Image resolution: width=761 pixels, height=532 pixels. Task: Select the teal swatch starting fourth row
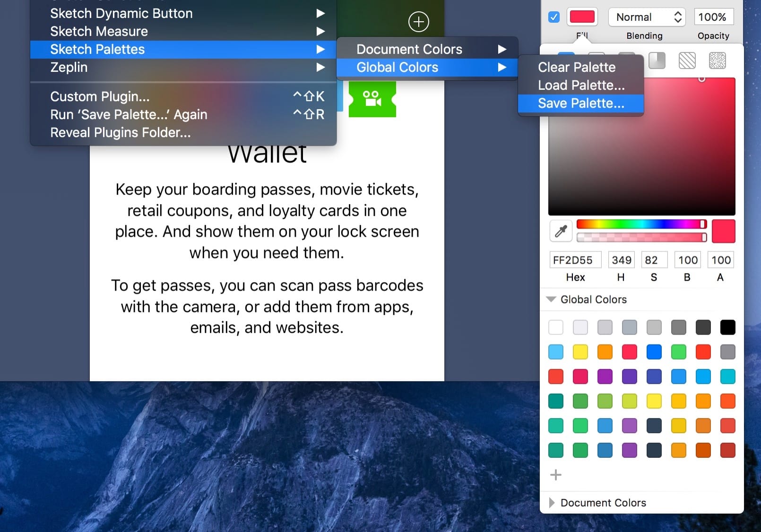click(x=556, y=401)
